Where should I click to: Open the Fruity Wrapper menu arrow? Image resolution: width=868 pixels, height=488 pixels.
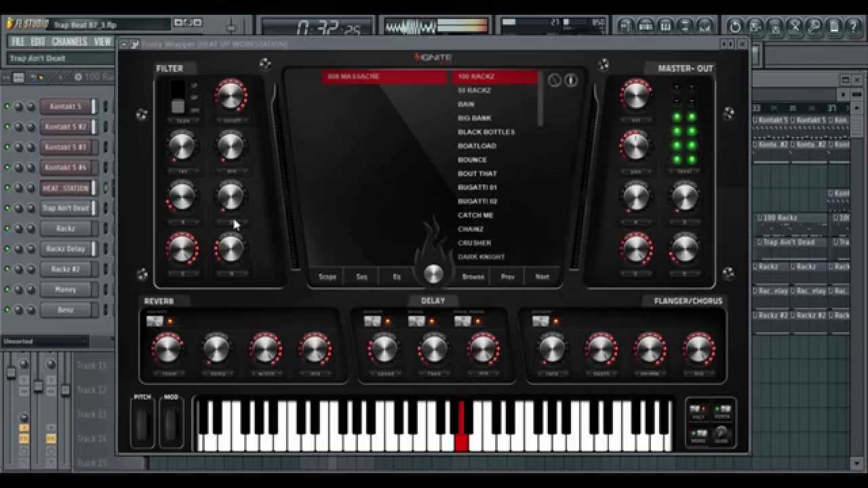click(x=123, y=45)
